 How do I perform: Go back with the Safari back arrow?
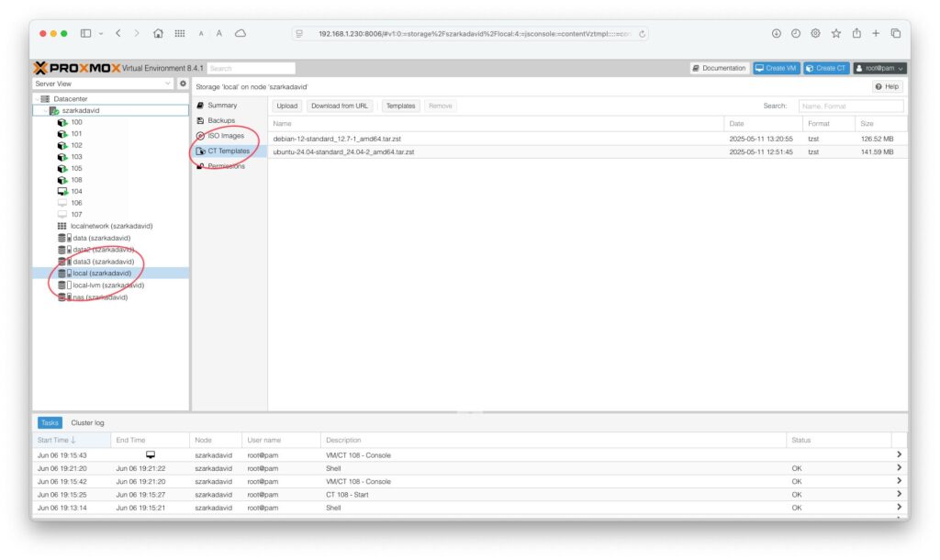pyautogui.click(x=118, y=34)
